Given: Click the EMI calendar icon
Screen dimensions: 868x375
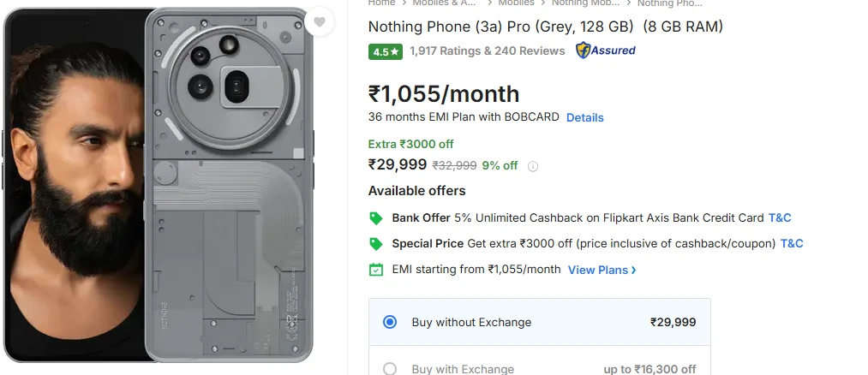Looking at the screenshot, I should (x=376, y=270).
